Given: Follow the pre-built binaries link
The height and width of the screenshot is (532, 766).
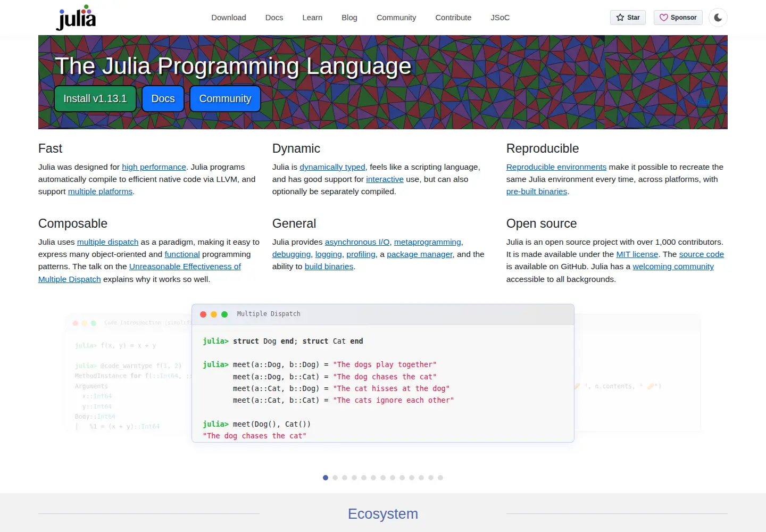Looking at the screenshot, I should click(537, 192).
